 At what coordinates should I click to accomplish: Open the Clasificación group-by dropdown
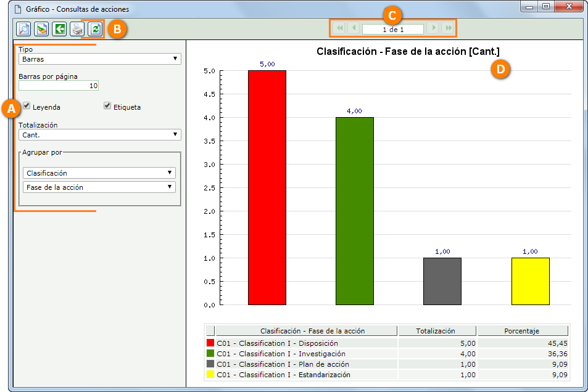pos(99,173)
